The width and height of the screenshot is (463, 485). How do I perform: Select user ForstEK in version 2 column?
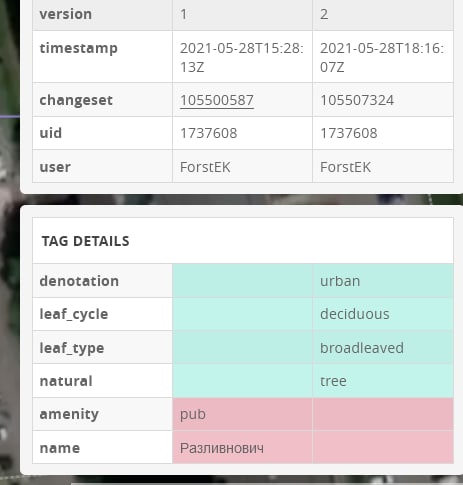coord(345,167)
